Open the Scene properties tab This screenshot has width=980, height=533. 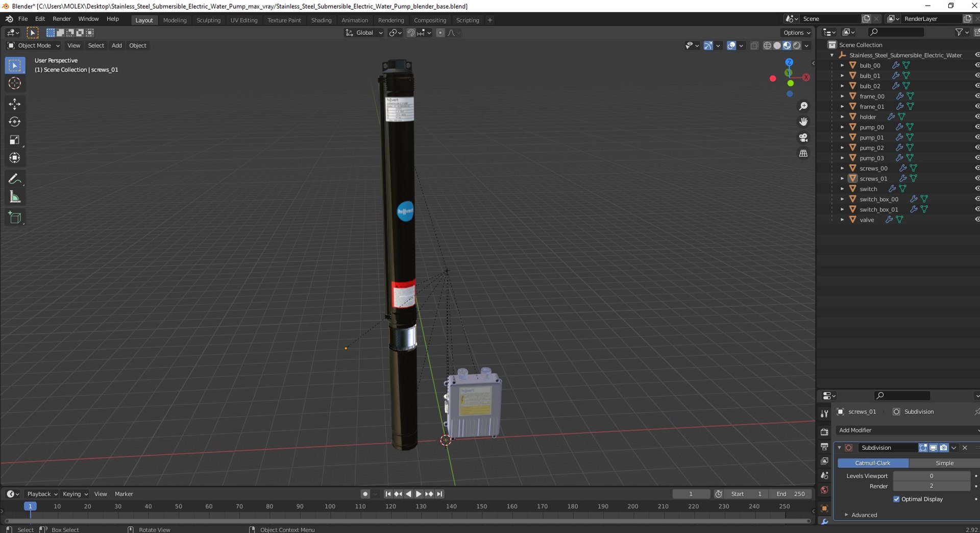click(824, 475)
